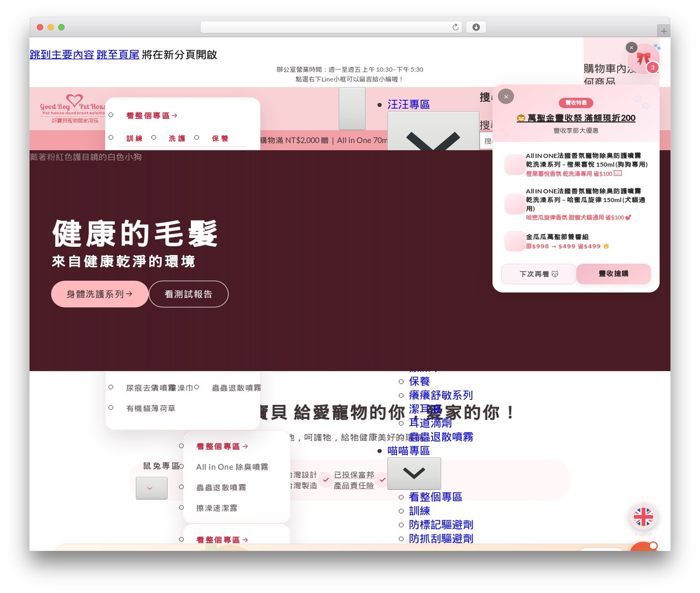
Task: Click the 已投保富邦 產品責任險 badge
Action: [x=354, y=480]
